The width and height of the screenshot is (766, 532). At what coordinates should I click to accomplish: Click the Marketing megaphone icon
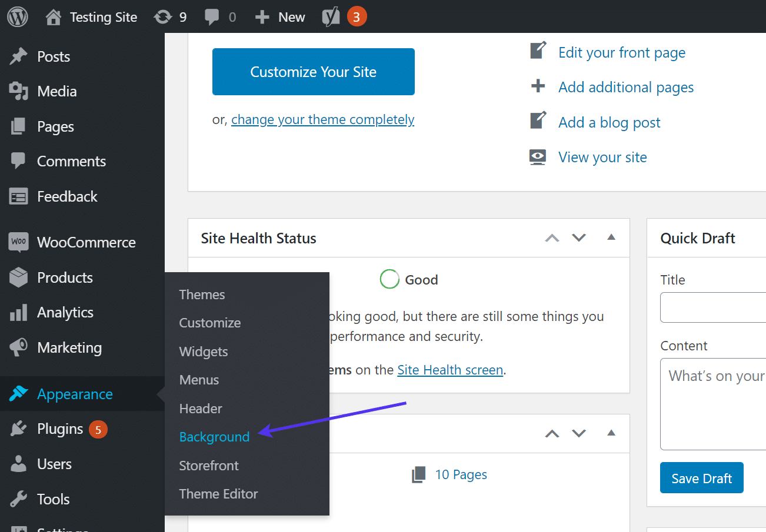point(19,347)
